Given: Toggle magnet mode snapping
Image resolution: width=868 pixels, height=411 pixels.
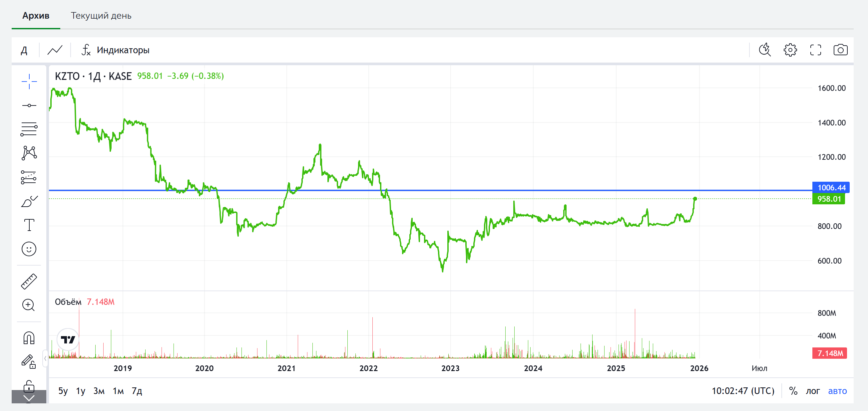Looking at the screenshot, I should (x=29, y=338).
